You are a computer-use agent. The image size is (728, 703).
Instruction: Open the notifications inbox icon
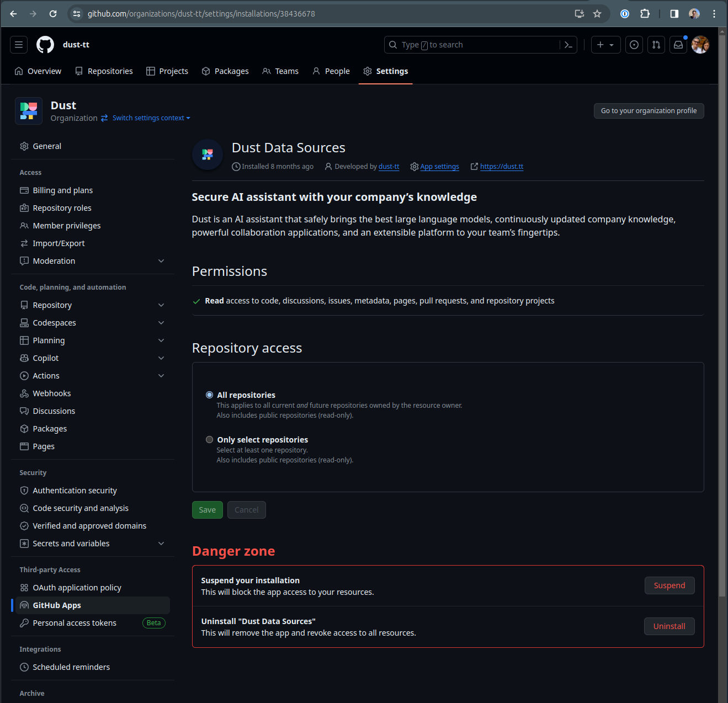pos(678,45)
